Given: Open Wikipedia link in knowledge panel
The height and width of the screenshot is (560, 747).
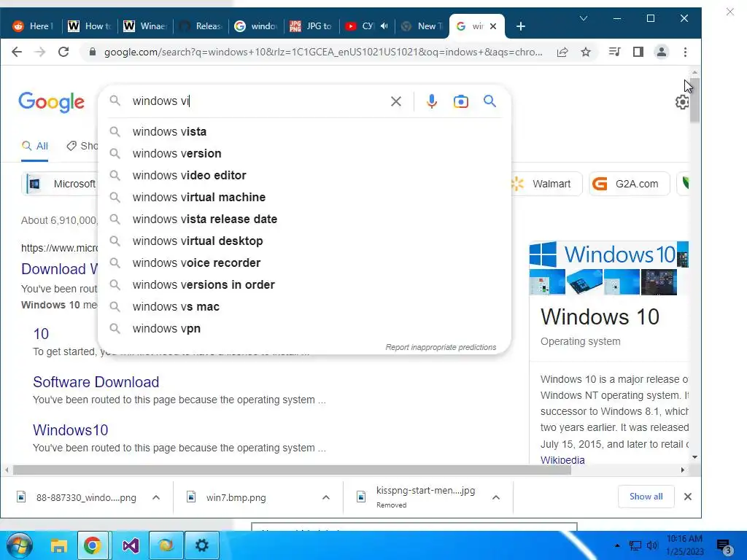Looking at the screenshot, I should [562, 460].
